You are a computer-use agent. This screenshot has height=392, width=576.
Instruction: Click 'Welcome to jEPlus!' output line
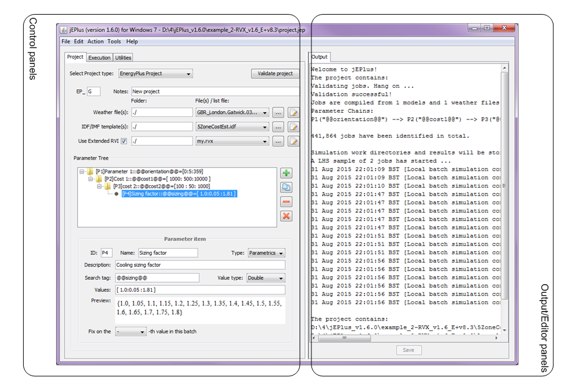[344, 69]
